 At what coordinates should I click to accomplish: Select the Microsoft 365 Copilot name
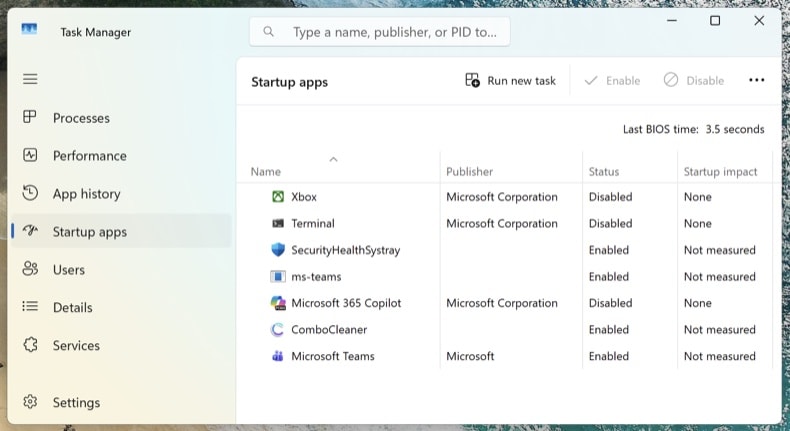pyautogui.click(x=346, y=303)
